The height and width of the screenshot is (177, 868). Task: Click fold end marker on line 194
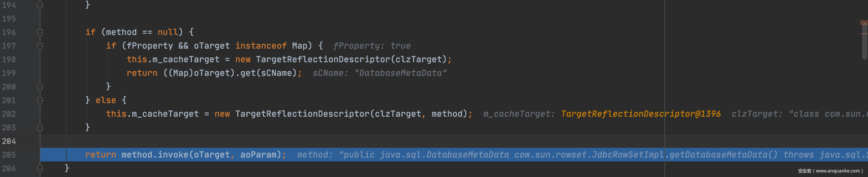click(x=40, y=5)
